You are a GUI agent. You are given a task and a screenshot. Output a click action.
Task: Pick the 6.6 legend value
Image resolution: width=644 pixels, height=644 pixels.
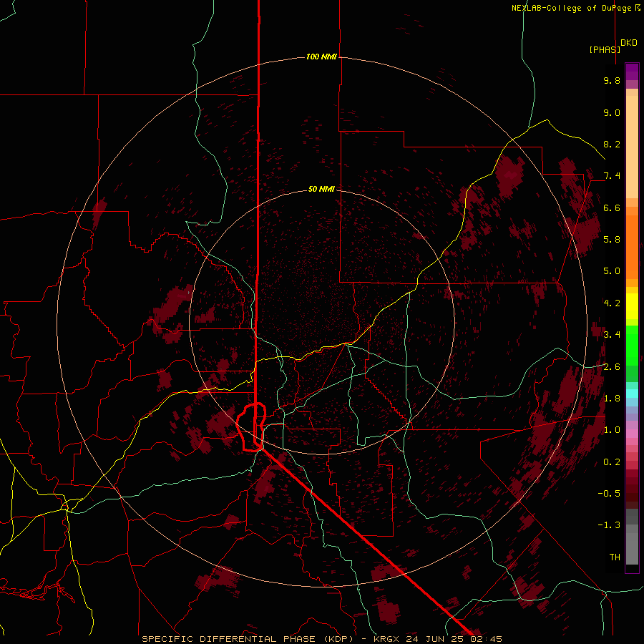(612, 208)
